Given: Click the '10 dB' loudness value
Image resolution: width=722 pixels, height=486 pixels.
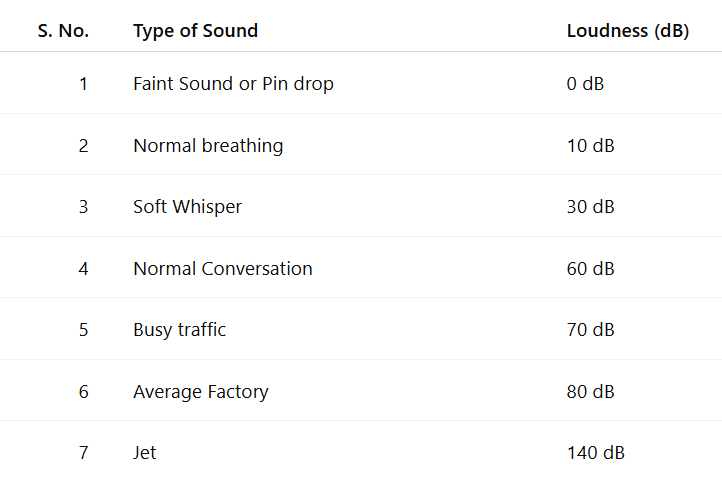Looking at the screenshot, I should [x=590, y=146].
